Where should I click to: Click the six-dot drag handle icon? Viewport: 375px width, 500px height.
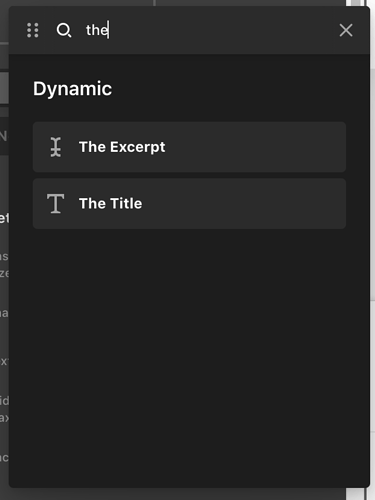coord(33,30)
